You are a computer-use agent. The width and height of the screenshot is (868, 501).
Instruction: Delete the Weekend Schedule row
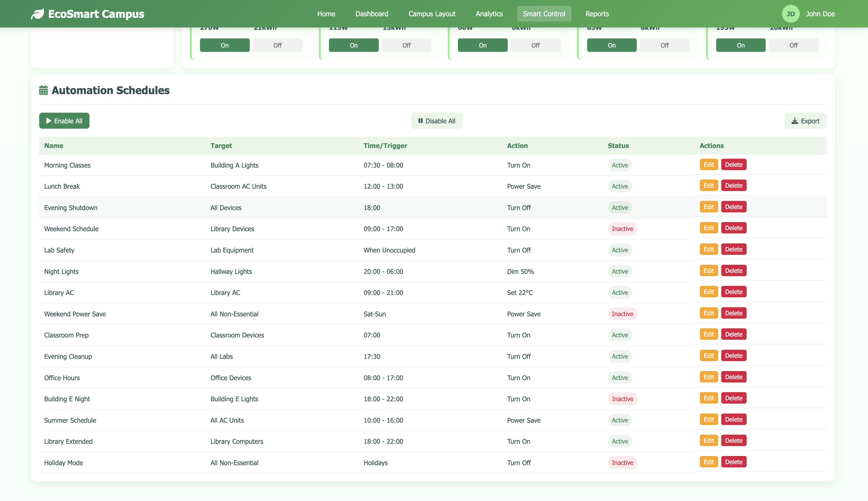(733, 228)
